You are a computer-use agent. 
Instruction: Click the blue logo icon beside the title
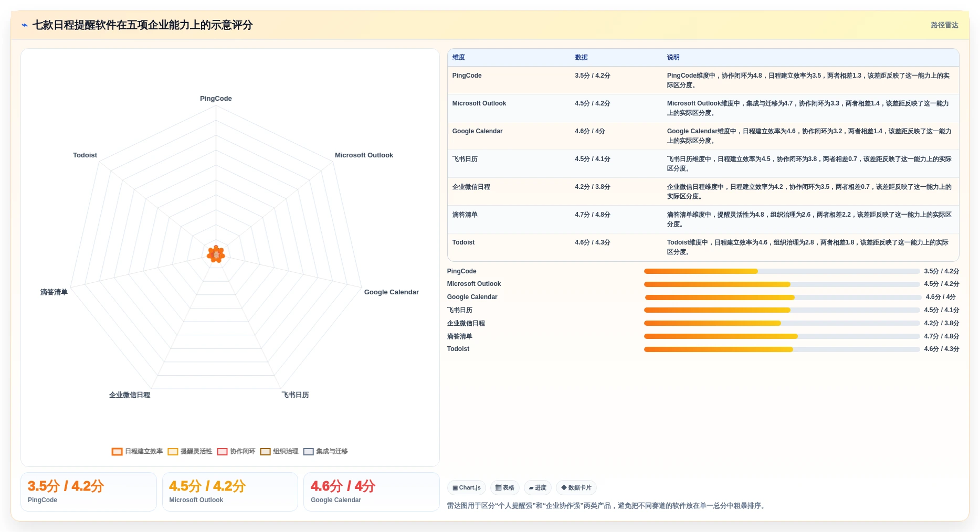click(x=25, y=25)
